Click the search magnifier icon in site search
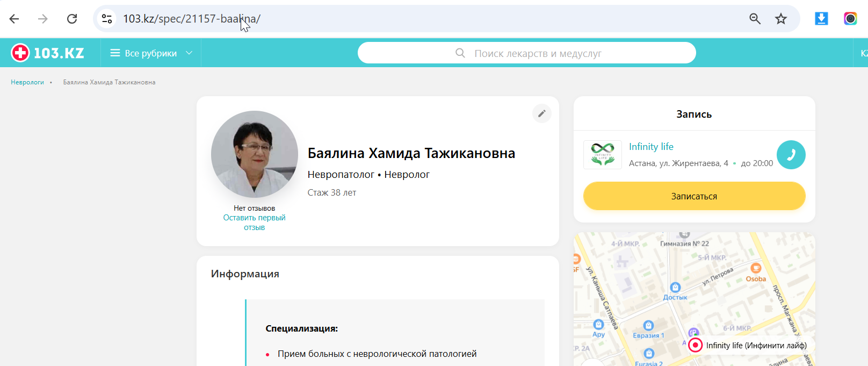 click(x=460, y=53)
